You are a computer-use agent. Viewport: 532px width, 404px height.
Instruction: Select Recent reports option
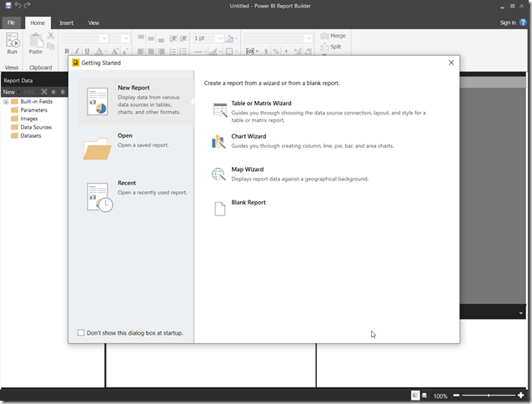tap(136, 195)
